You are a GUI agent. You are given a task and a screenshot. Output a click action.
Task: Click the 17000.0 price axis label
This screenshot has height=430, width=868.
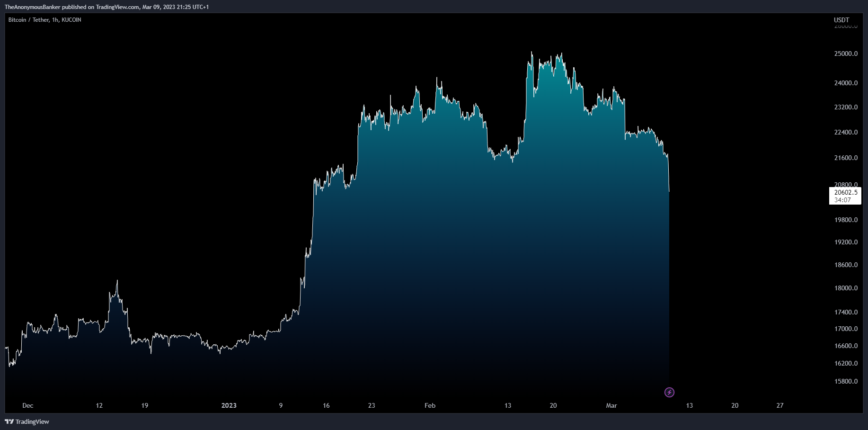[846, 329]
